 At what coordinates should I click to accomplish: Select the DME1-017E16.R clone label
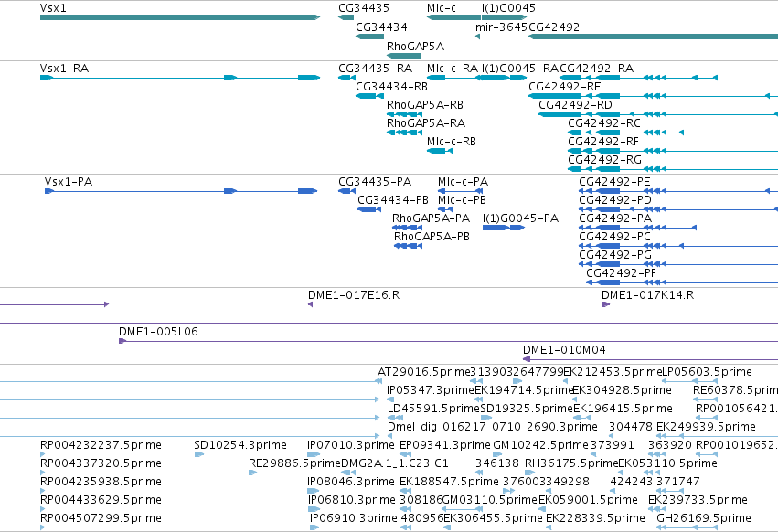[354, 295]
